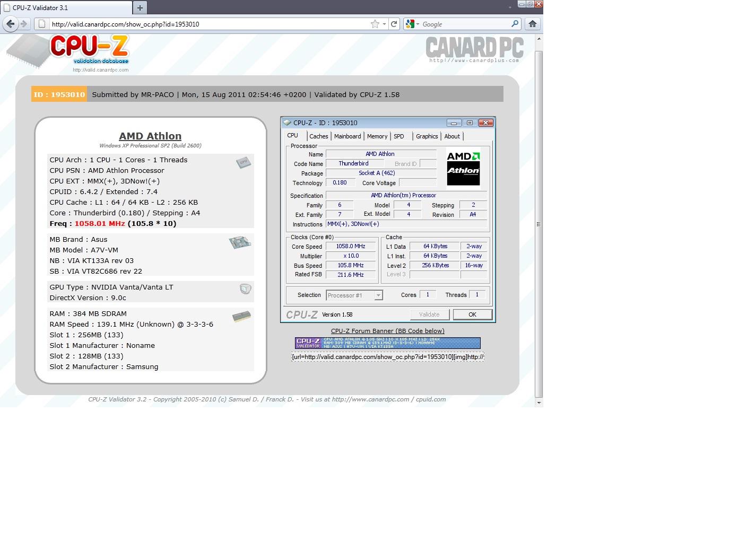
Task: Click the Instructions MMX(+), 3DNow!(+) field
Action: [x=406, y=224]
